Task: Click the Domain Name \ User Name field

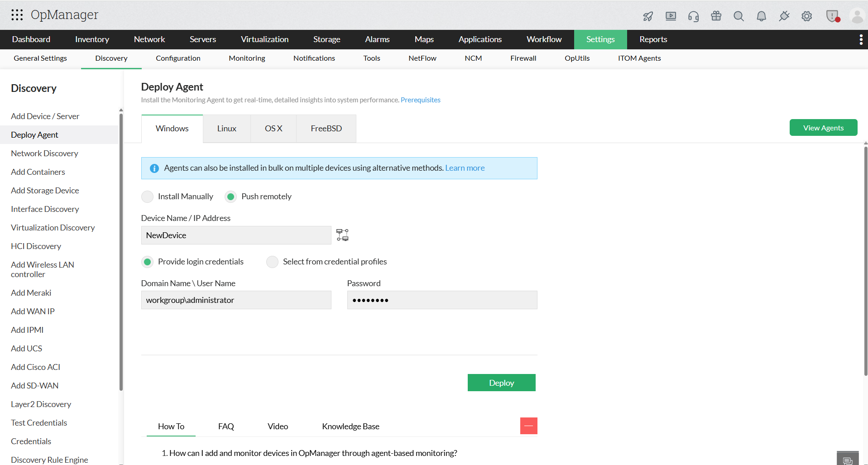Action: click(236, 300)
